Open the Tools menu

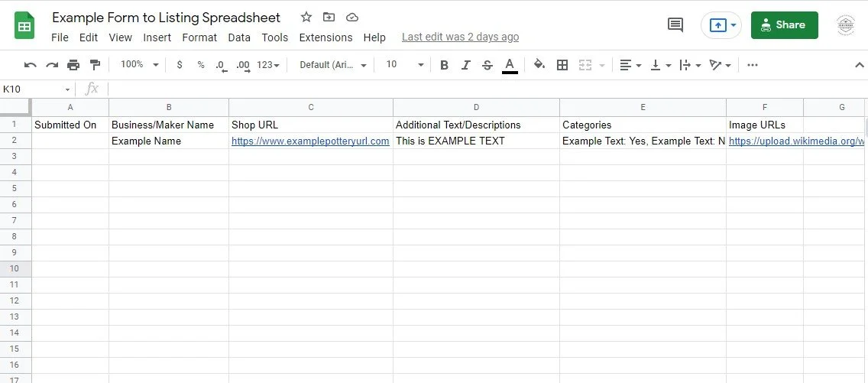(x=275, y=37)
